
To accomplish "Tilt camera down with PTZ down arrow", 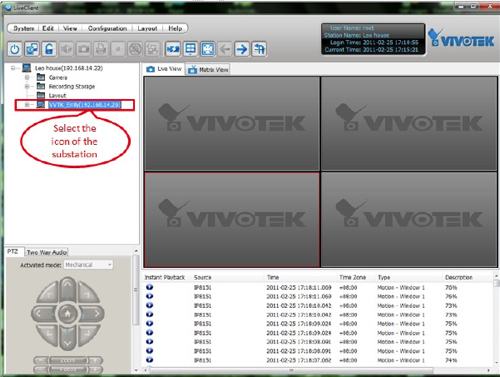I will (68, 339).
